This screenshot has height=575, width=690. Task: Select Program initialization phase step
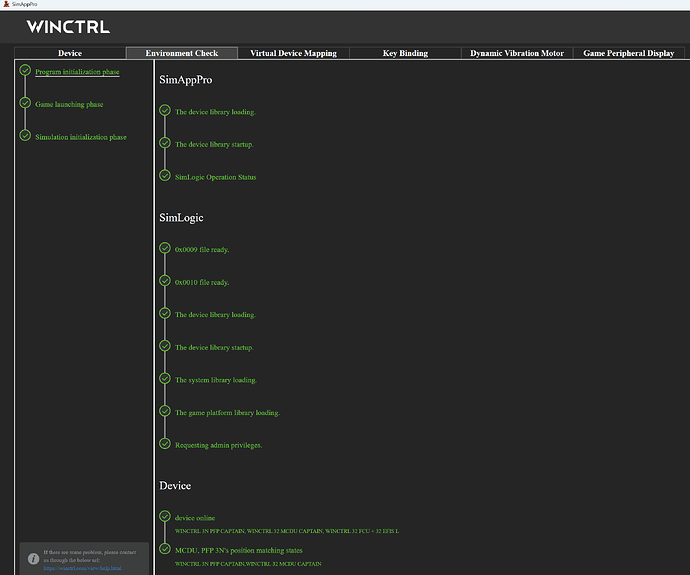point(77,72)
